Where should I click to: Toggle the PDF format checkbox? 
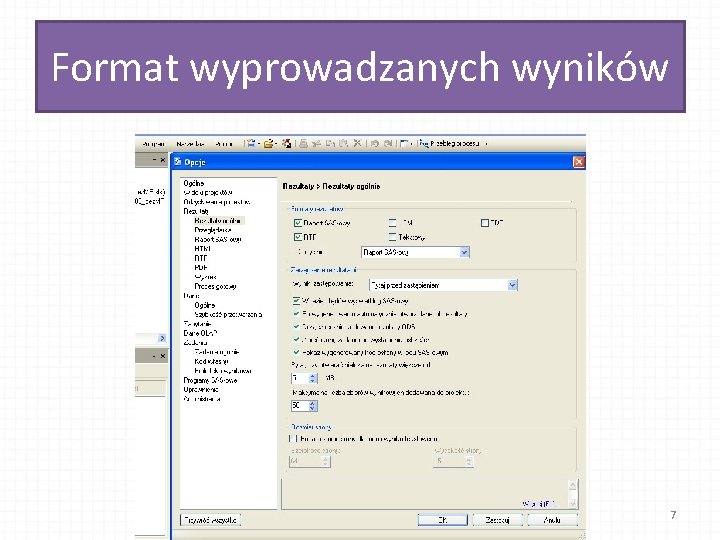pos(484,223)
